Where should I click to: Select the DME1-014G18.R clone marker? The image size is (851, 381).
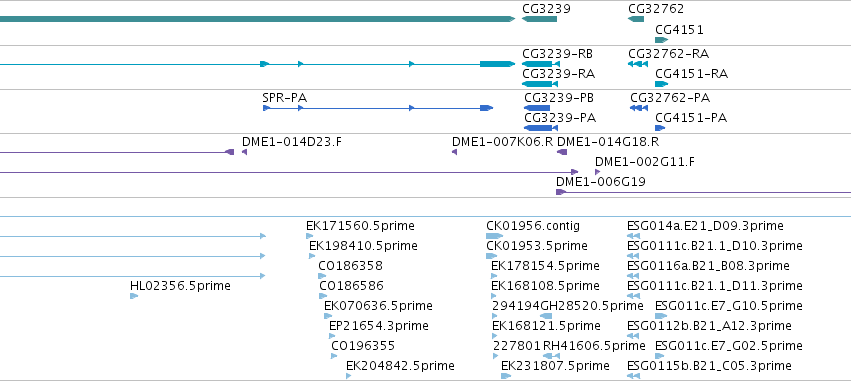pos(562,152)
